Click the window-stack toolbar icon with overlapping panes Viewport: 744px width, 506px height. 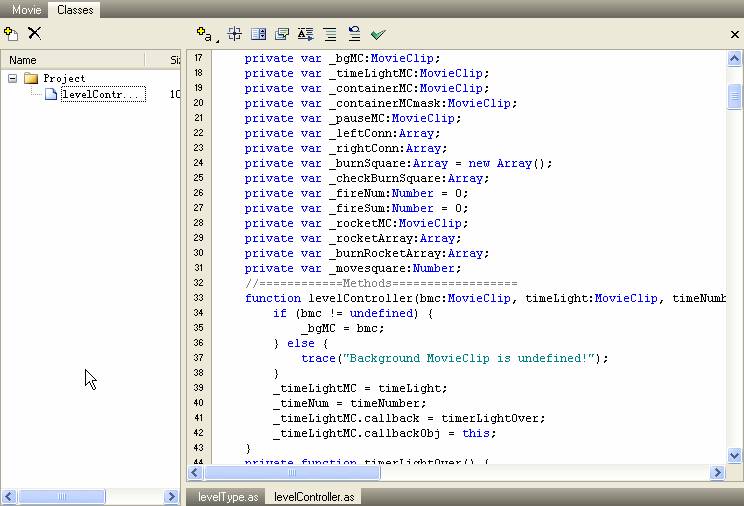(x=282, y=34)
